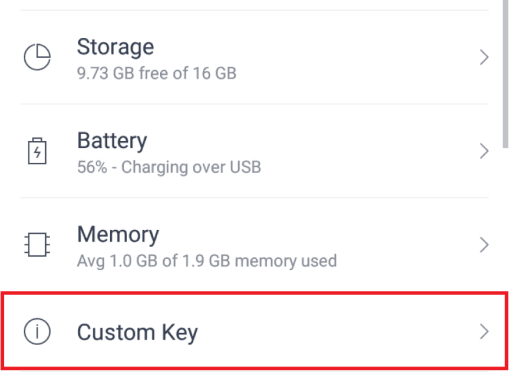Tap the Battery charging icon

coord(37,151)
